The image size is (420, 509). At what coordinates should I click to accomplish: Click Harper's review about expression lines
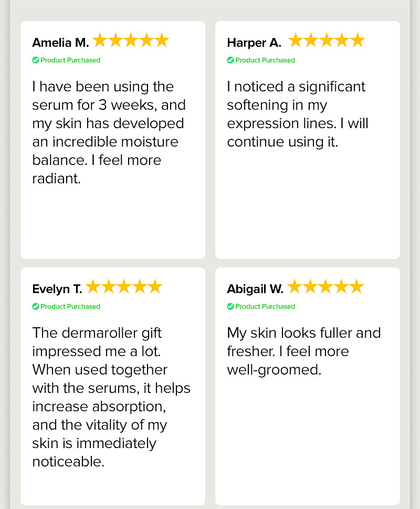coord(297,114)
